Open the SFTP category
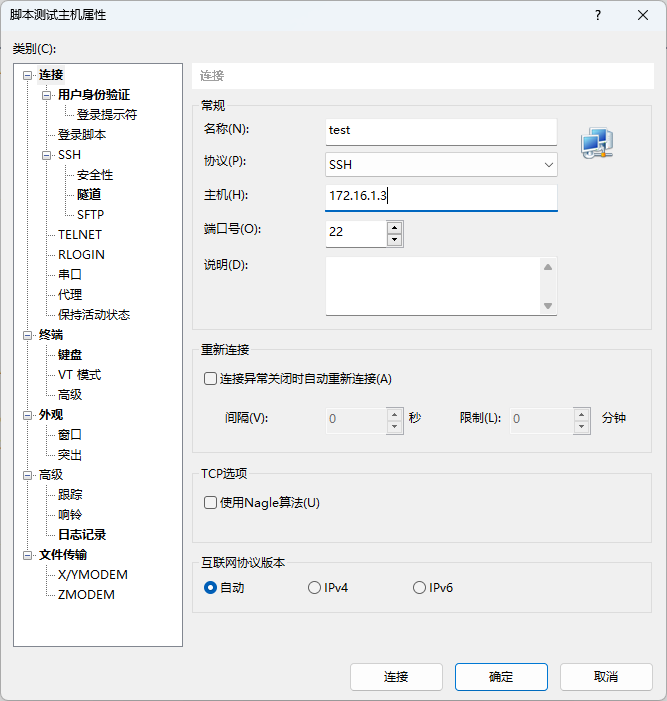Screen dimensions: 667x701 90,215
